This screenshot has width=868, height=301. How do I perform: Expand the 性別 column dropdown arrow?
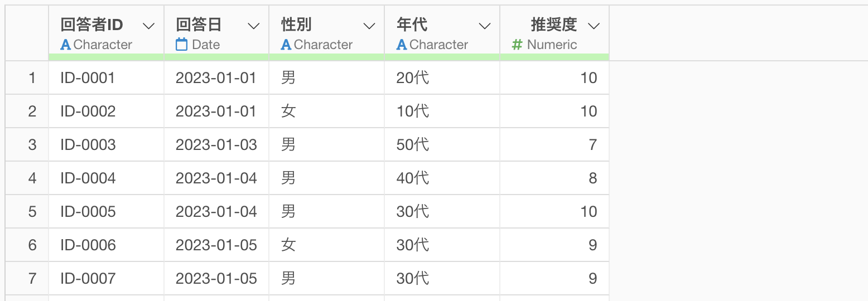(369, 26)
